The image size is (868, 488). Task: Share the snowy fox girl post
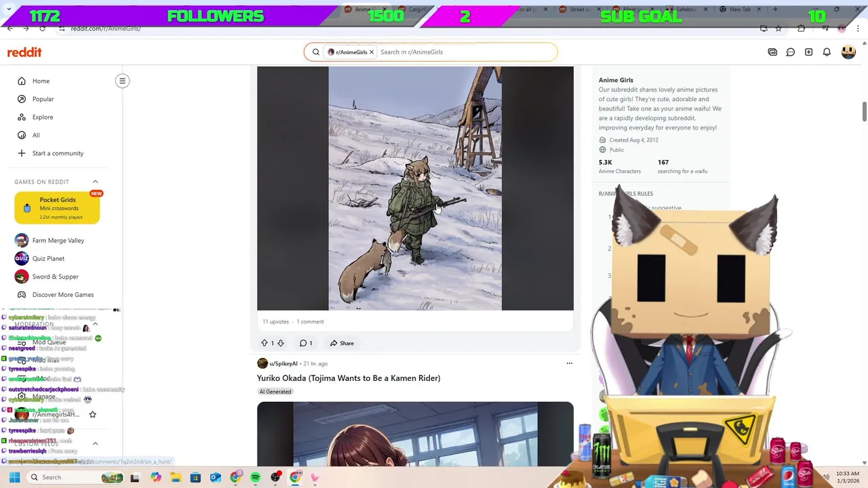click(x=342, y=343)
